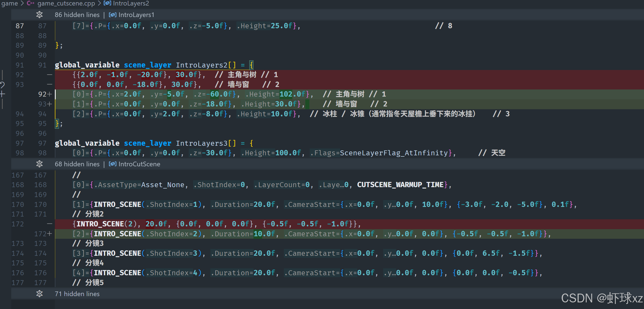The height and width of the screenshot is (309, 644).
Task: Click unfold icon beside 86 hidden lines
Action: [39, 15]
